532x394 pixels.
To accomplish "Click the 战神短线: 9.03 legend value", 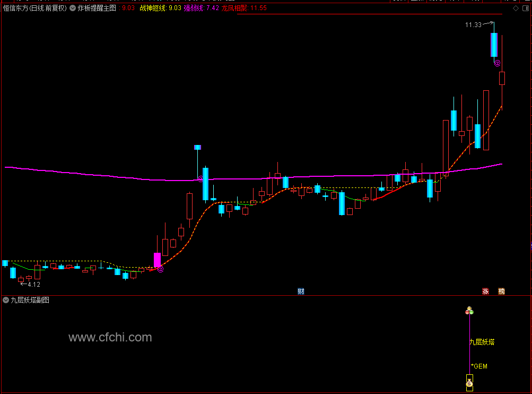I will [161, 8].
